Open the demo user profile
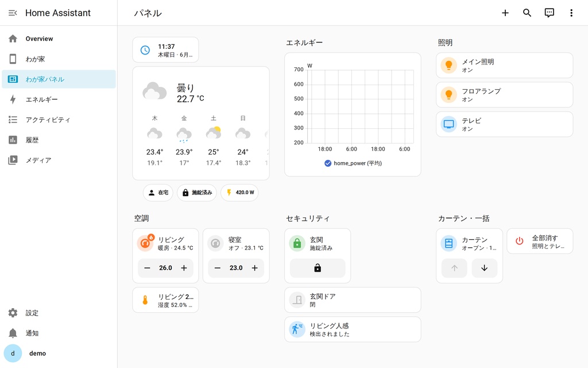Image resolution: width=588 pixels, height=368 pixels. coord(59,354)
